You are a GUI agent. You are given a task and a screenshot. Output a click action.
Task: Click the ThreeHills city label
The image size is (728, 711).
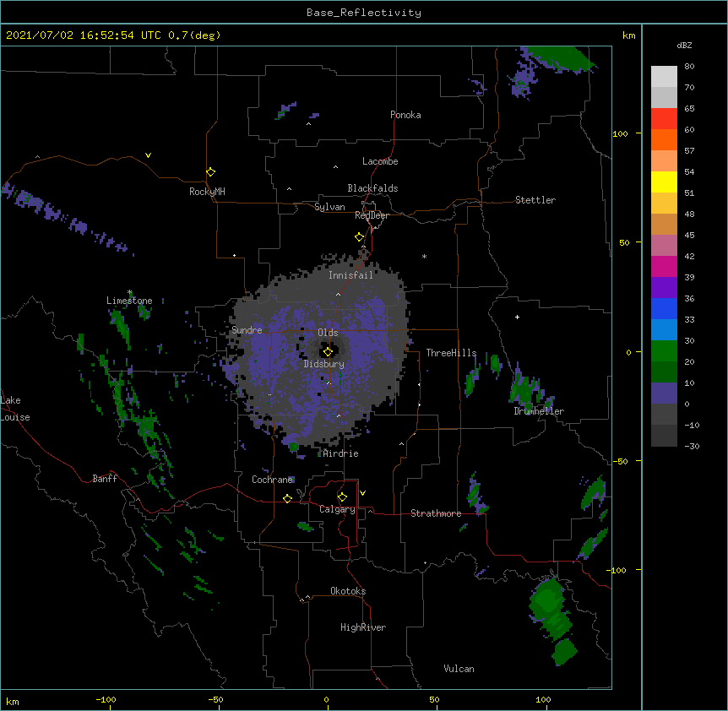pos(451,353)
